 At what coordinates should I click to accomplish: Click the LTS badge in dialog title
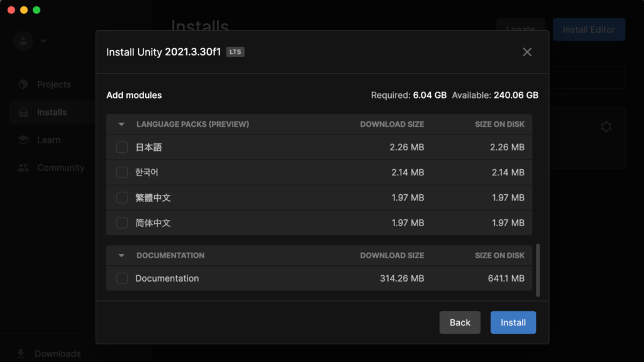(235, 52)
